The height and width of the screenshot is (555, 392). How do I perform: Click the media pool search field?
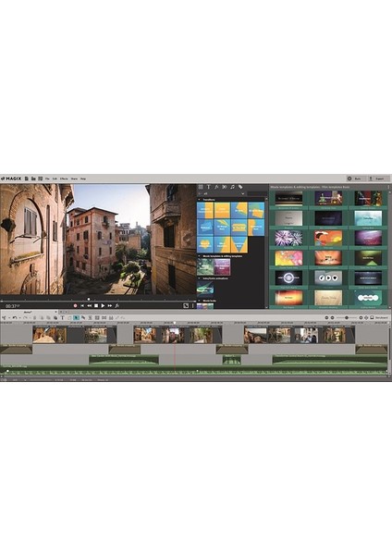tap(257, 194)
